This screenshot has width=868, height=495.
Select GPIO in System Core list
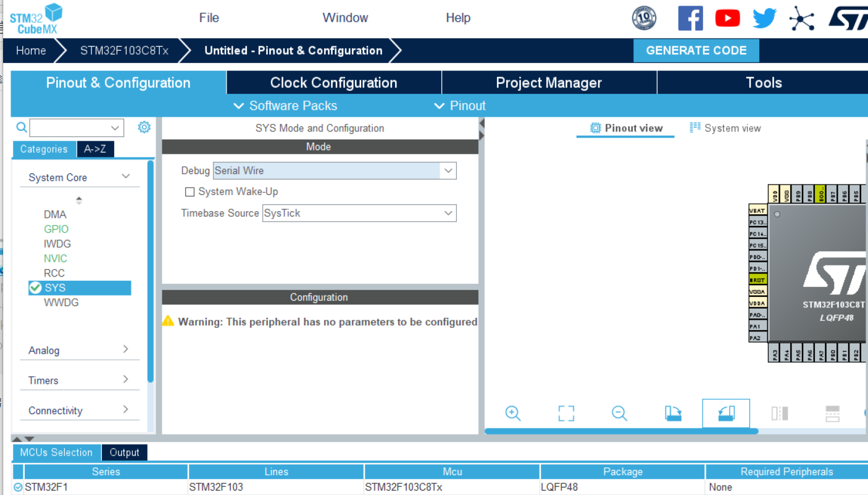[x=56, y=229]
